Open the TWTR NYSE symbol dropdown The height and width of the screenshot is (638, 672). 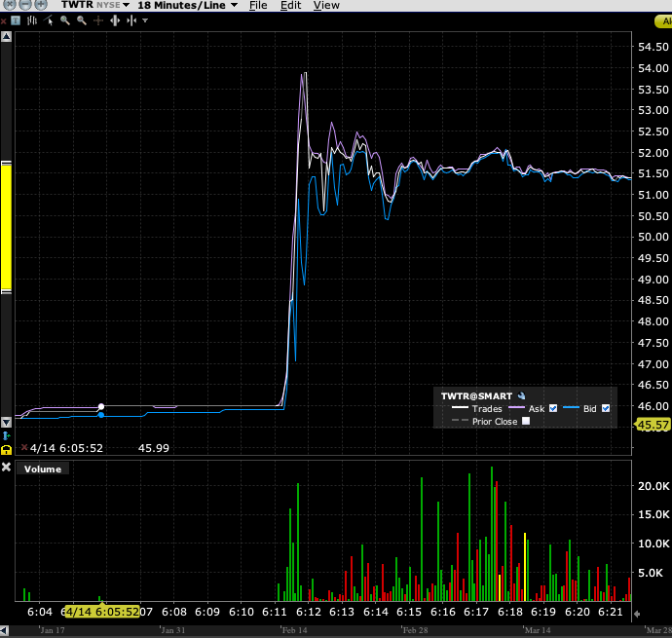[126, 5]
